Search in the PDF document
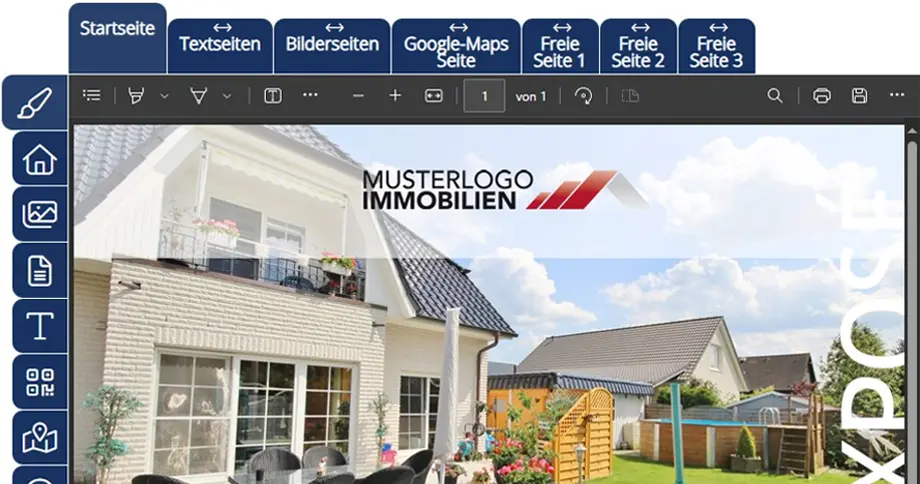 pos(775,96)
